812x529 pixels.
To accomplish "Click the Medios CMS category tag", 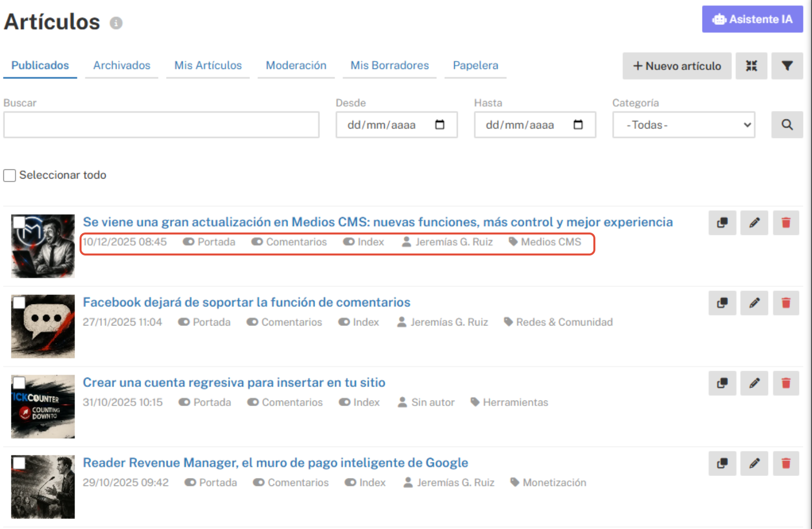I will (x=545, y=241).
